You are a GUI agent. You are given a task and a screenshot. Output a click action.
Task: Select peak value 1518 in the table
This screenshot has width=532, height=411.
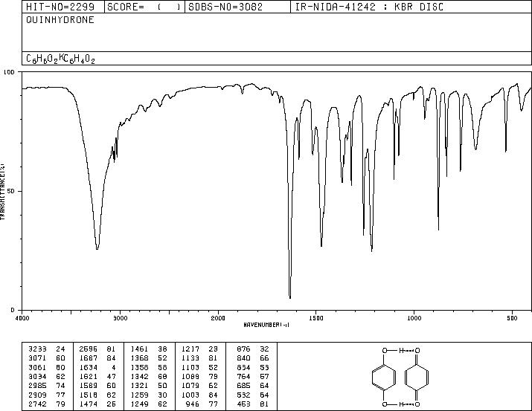89,395
